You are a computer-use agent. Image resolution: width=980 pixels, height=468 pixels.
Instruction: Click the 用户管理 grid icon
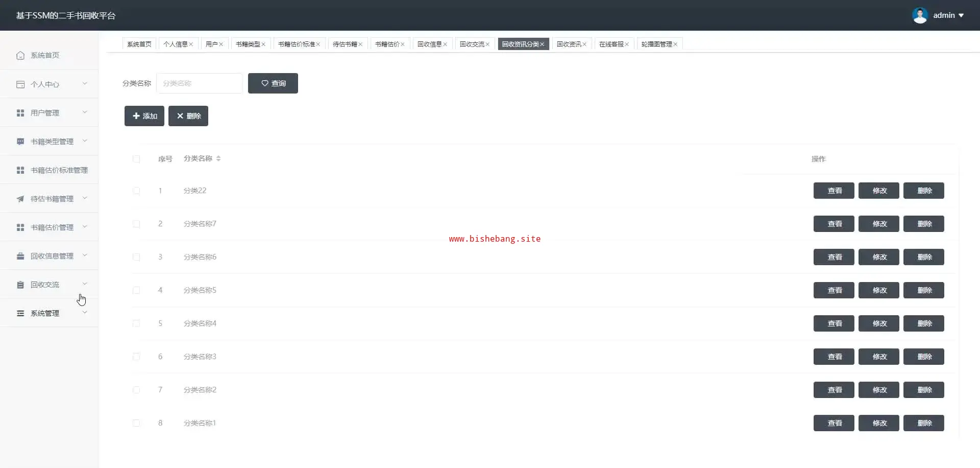pyautogui.click(x=20, y=113)
